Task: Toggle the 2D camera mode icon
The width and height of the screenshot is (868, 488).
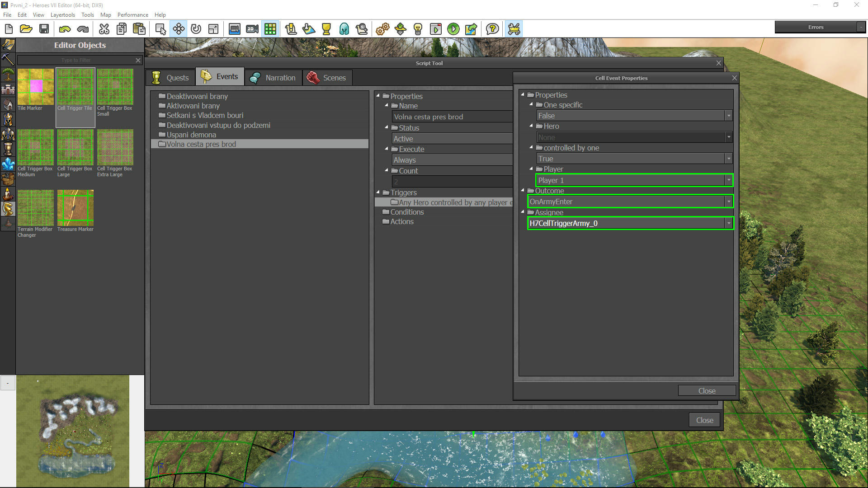Action: click(252, 29)
